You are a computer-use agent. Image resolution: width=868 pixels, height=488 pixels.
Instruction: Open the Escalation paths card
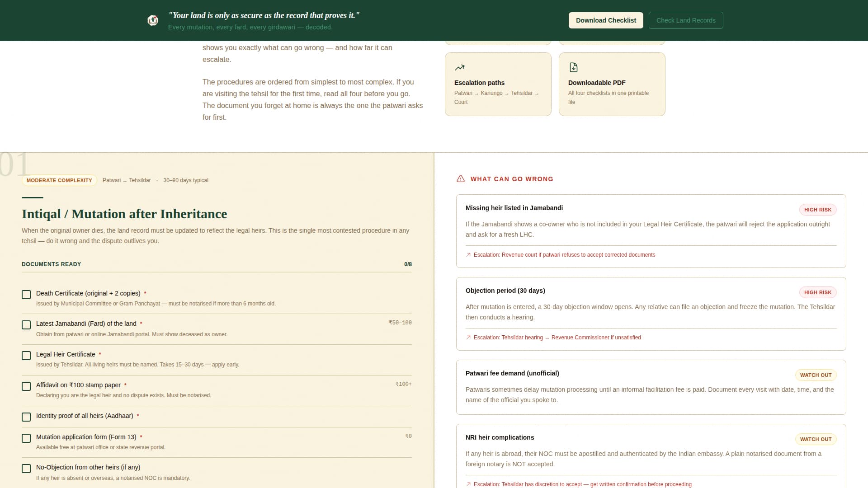click(498, 84)
